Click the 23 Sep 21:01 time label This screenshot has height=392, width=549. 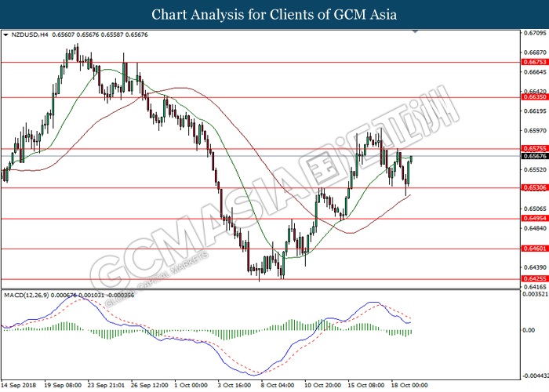[x=106, y=386]
